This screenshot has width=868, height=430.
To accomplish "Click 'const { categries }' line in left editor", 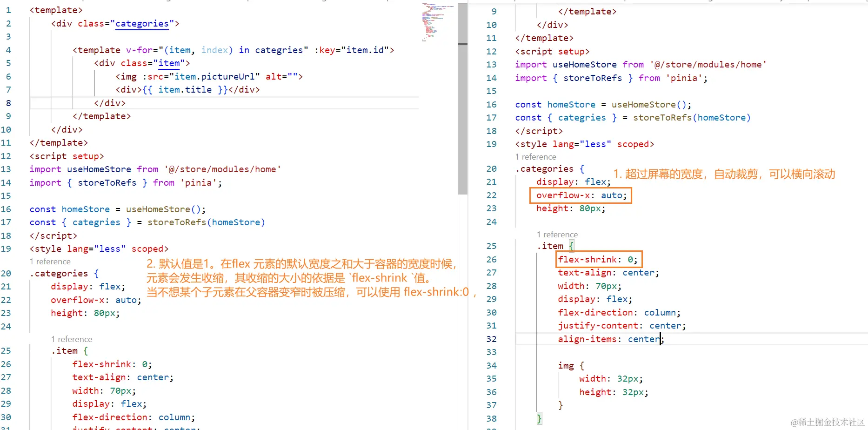I will 147,222.
